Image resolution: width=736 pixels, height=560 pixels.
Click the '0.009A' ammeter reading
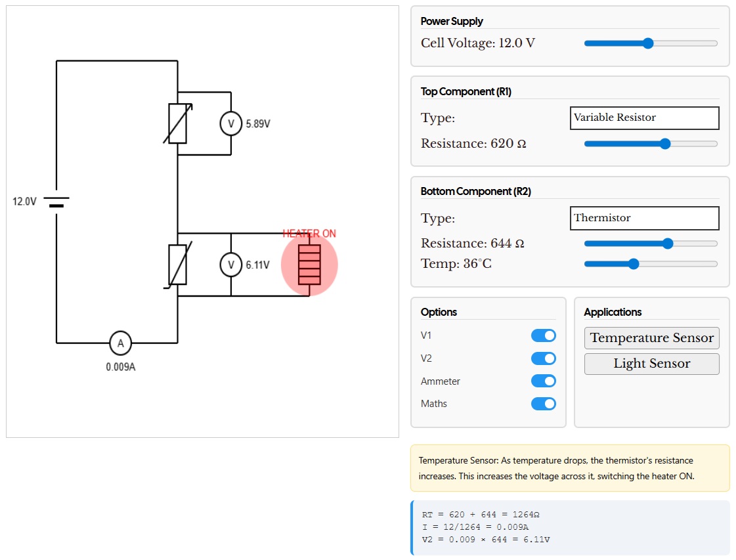(121, 366)
